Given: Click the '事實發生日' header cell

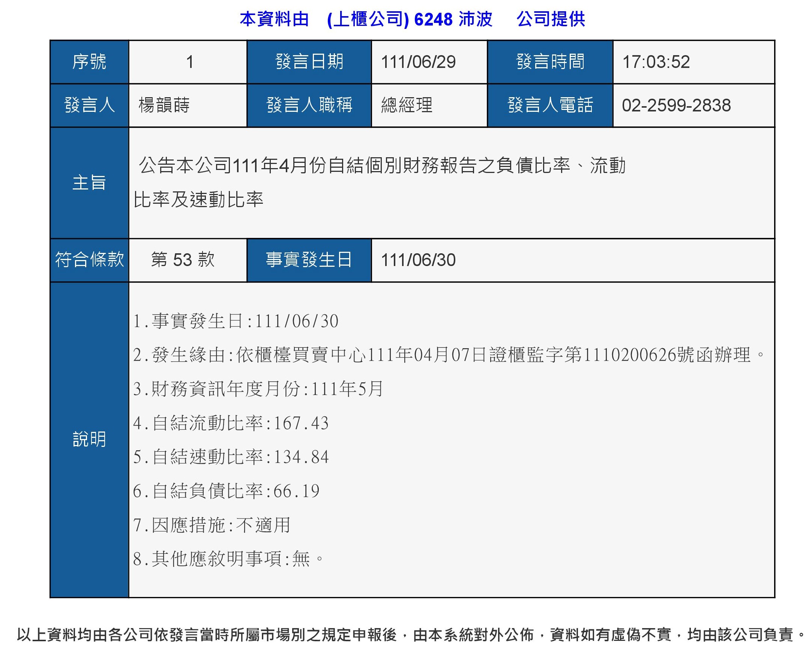Looking at the screenshot, I should tap(309, 260).
